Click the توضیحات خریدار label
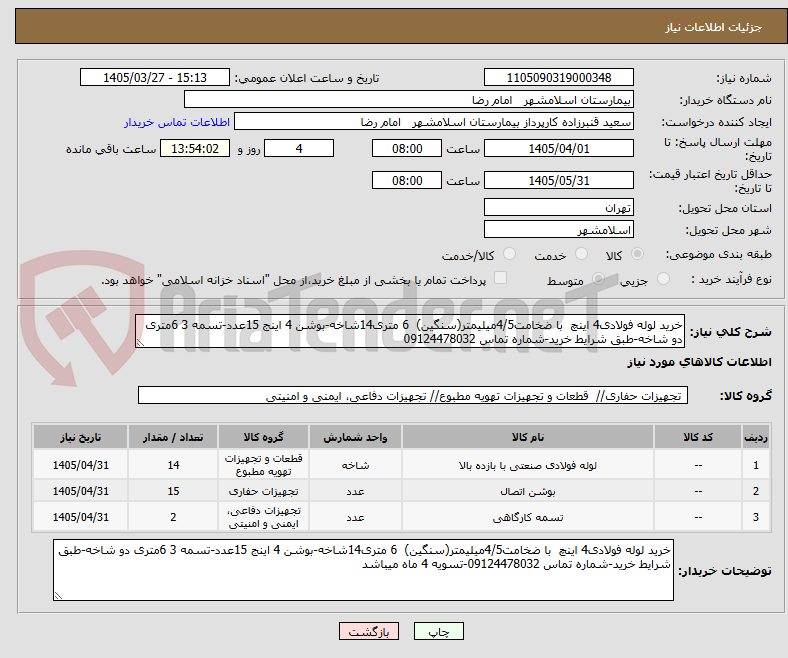 [725, 571]
